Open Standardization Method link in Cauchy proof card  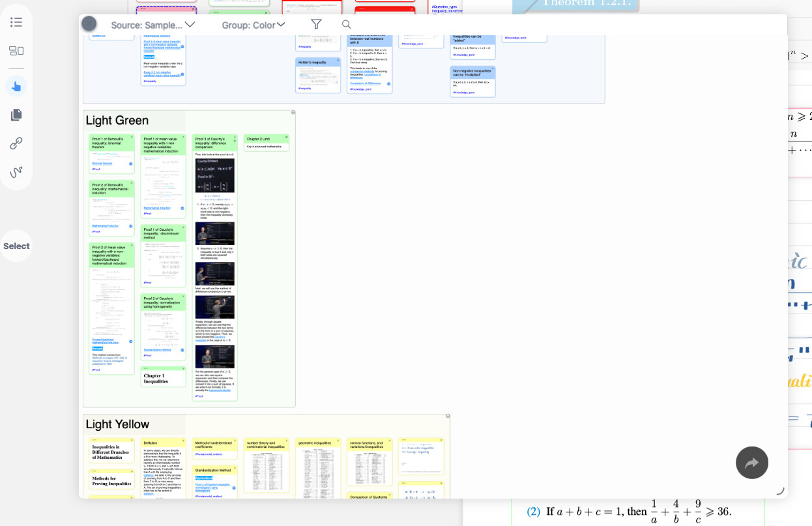coord(157,349)
